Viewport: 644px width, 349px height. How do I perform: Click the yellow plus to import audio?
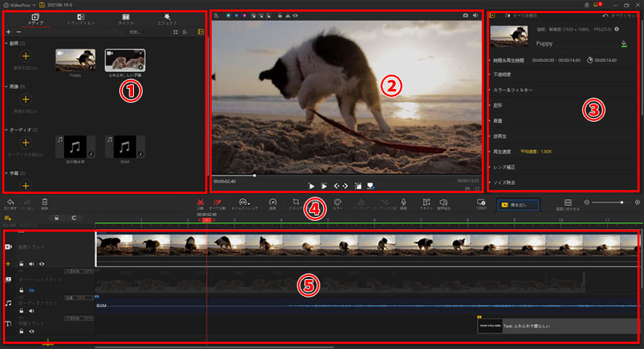click(25, 143)
